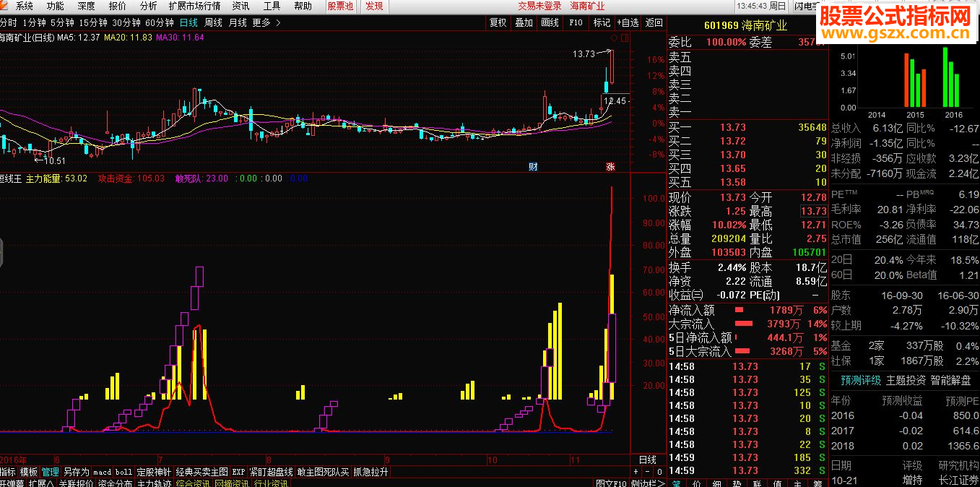
Task: Click the 601969 海南矿业 stock title
Action: 745,25
